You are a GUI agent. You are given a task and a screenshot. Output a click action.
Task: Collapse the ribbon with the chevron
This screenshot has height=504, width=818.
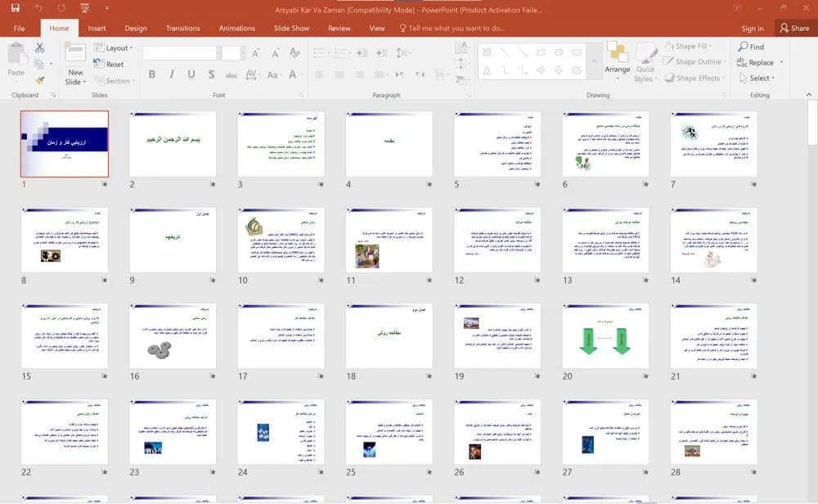(x=809, y=95)
